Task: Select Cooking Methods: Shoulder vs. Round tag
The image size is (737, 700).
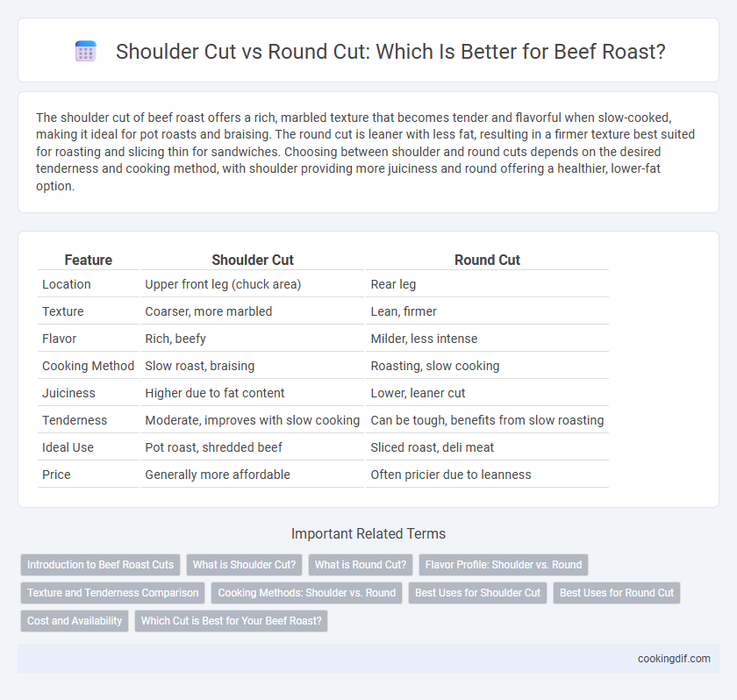Action: (x=306, y=593)
